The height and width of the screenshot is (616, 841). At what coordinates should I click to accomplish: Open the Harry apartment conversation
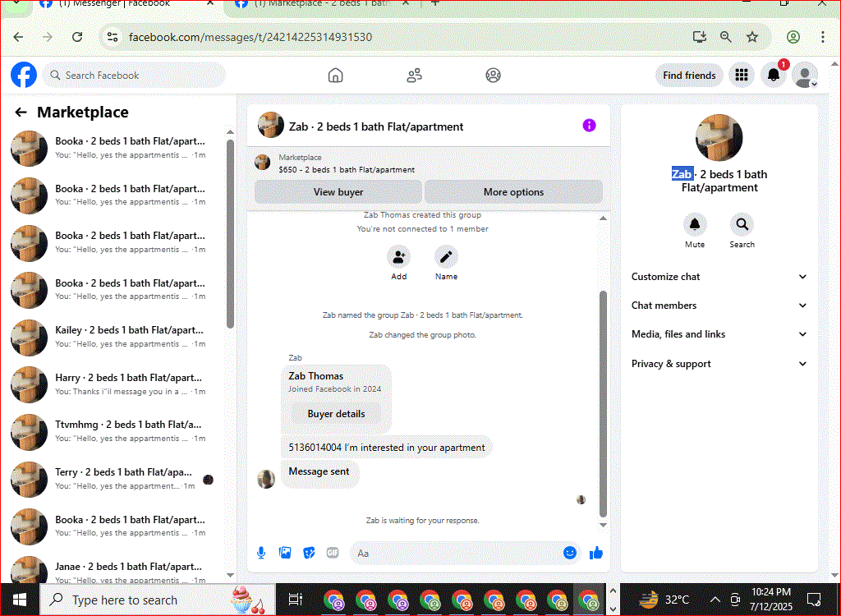tap(115, 384)
